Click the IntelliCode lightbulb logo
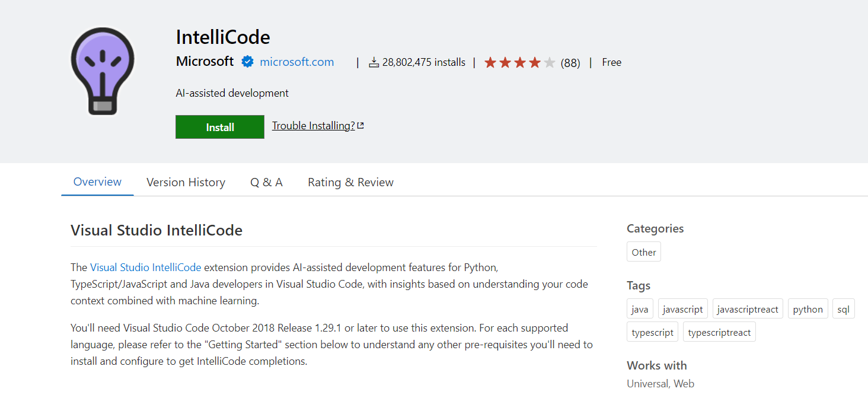 click(103, 71)
